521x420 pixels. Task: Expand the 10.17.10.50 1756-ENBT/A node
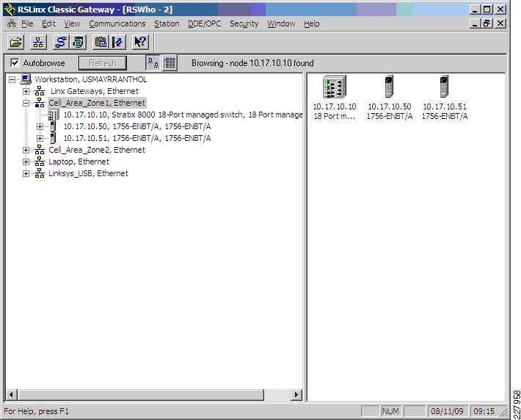(40, 127)
